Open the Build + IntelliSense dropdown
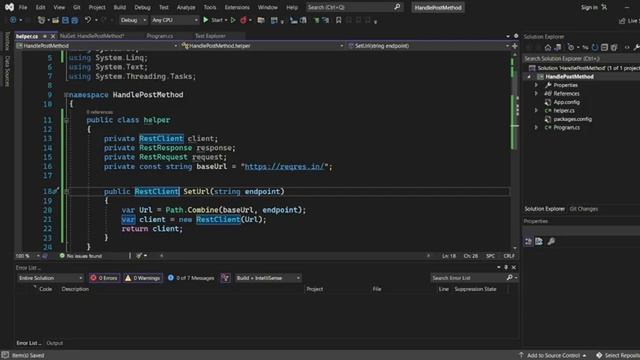Screen dimensions: 640x360 tap(268, 278)
